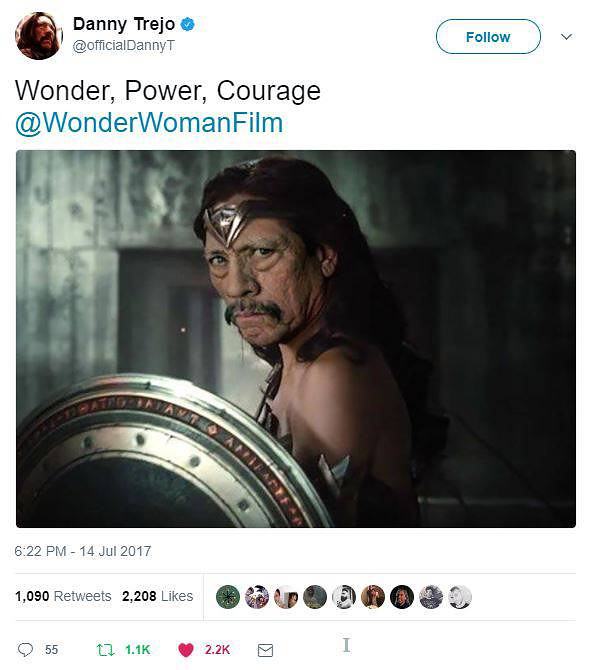Screen dimensions: 602x670
Task: View the 1,090 Retweets list
Action: [63, 596]
